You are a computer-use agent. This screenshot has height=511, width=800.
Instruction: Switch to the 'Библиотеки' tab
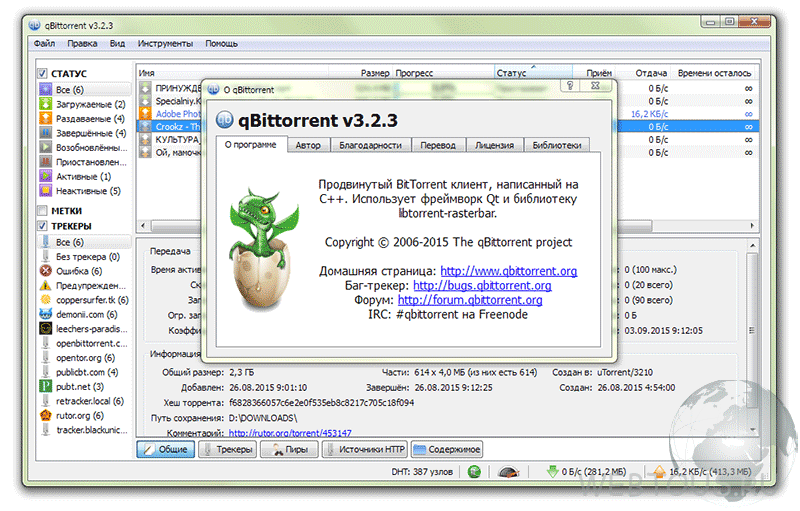tap(557, 145)
